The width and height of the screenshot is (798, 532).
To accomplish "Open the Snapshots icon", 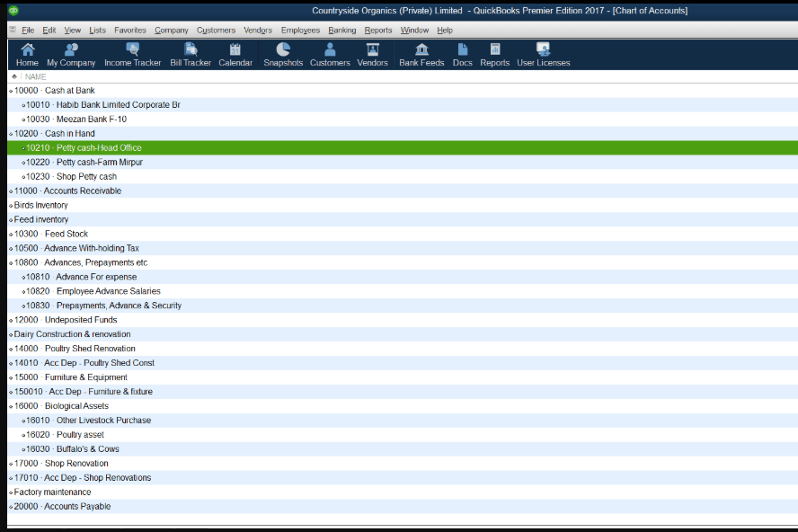I will [283, 55].
